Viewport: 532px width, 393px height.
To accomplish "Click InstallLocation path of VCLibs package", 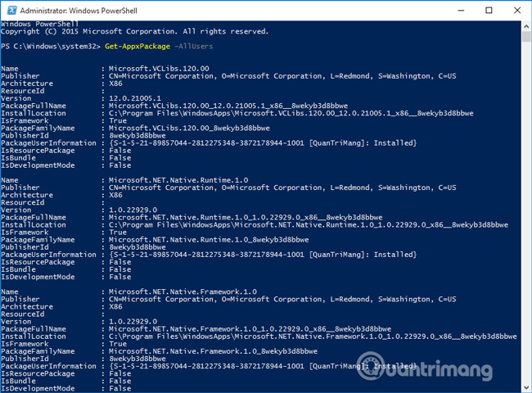I will click(291, 113).
